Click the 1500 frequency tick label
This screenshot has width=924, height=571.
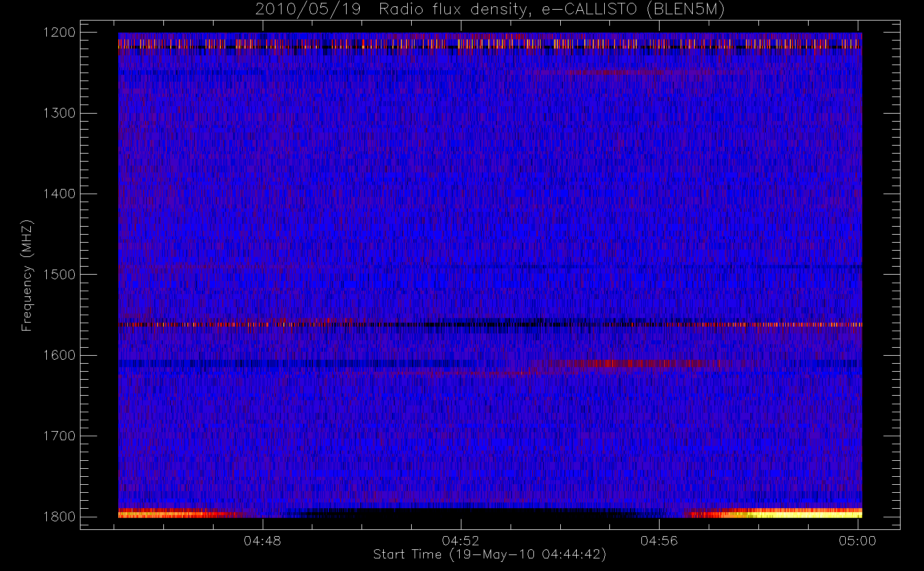[59, 275]
